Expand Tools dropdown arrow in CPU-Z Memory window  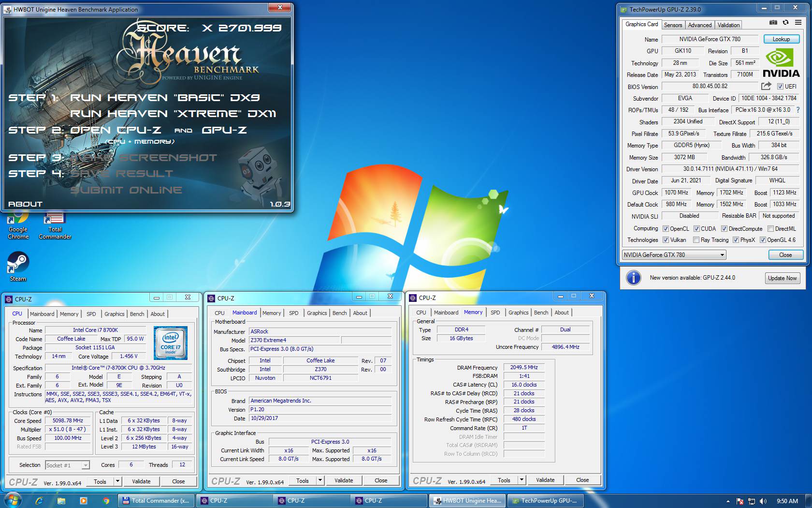(x=522, y=480)
